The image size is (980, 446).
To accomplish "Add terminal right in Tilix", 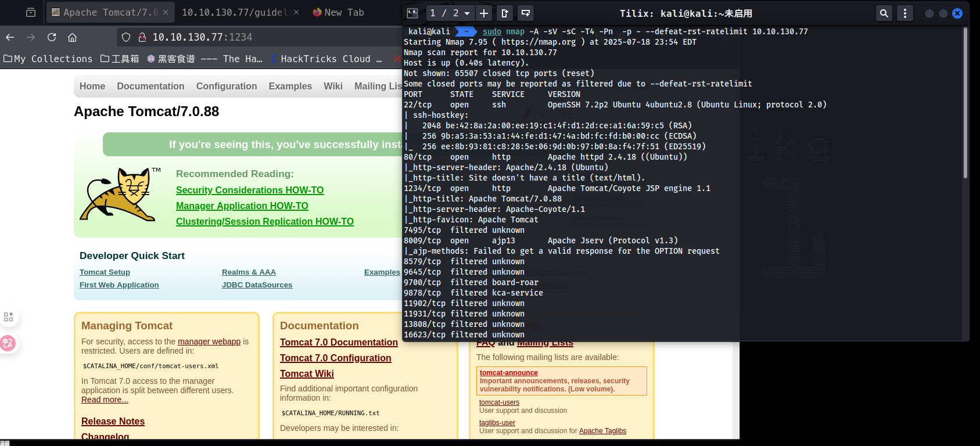I will (x=505, y=13).
